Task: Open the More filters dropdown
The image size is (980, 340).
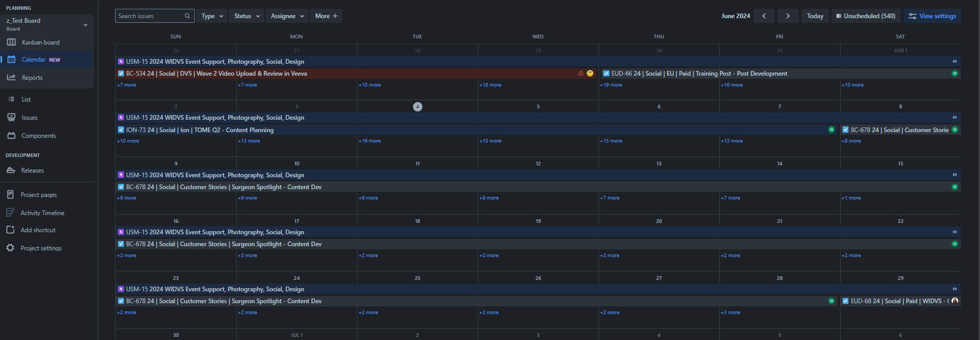Action: [x=326, y=16]
